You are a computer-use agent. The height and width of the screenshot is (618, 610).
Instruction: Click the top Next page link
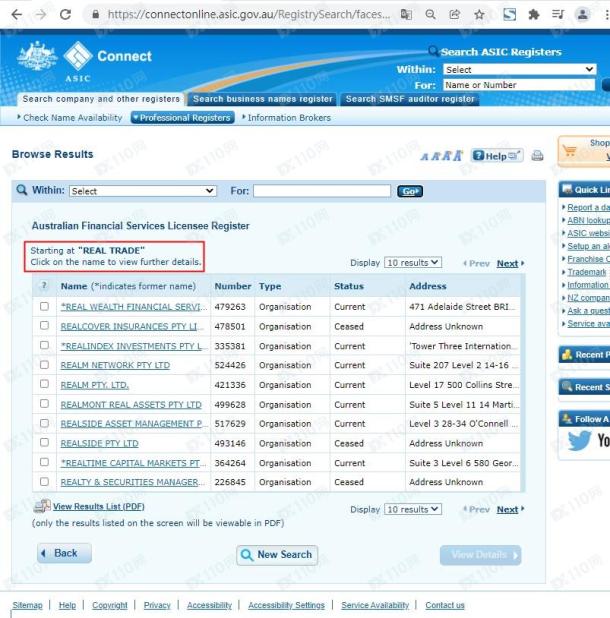(x=508, y=263)
